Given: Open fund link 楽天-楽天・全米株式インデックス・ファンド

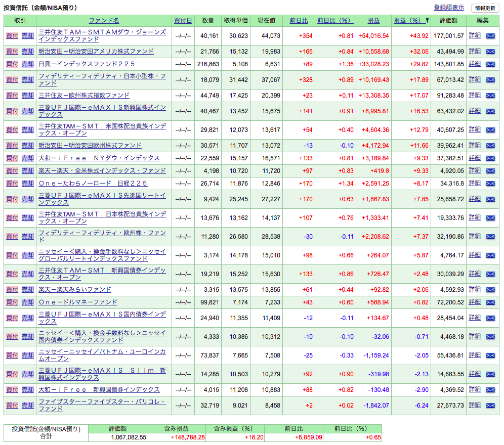Looking at the screenshot, I should pyautogui.click(x=102, y=170).
